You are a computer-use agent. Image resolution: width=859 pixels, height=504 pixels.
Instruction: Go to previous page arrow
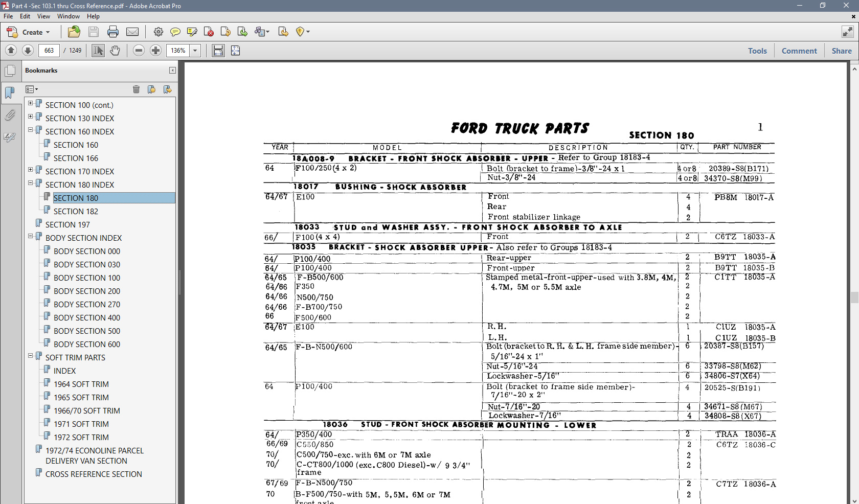pos(11,50)
